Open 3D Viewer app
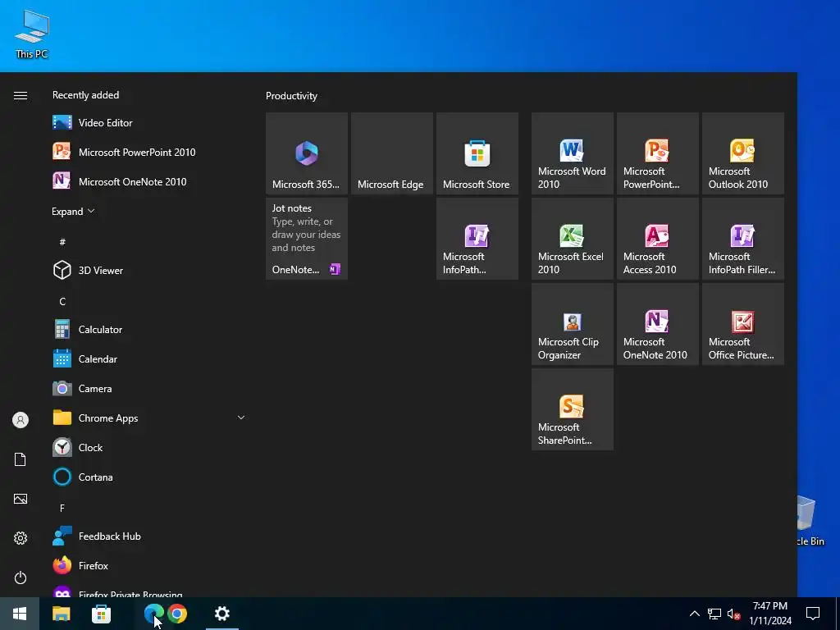840x630 pixels. tap(148, 271)
